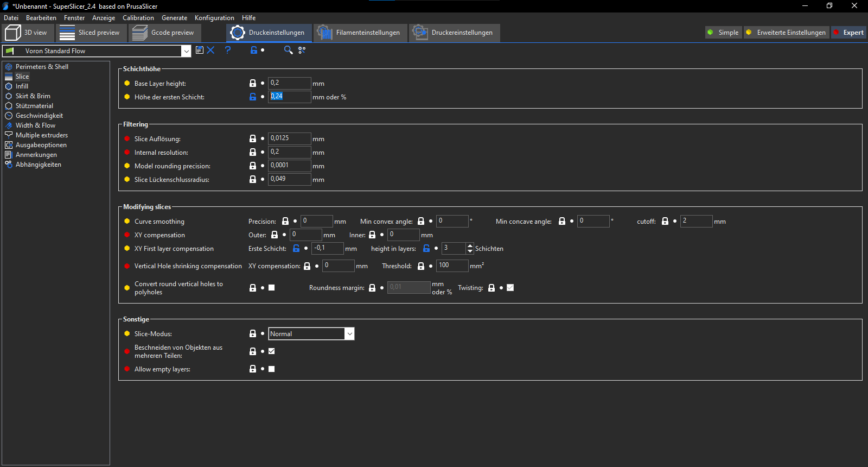Click lock icon for Threshold
Viewport: 868px width, 467px height.
pyautogui.click(x=421, y=266)
